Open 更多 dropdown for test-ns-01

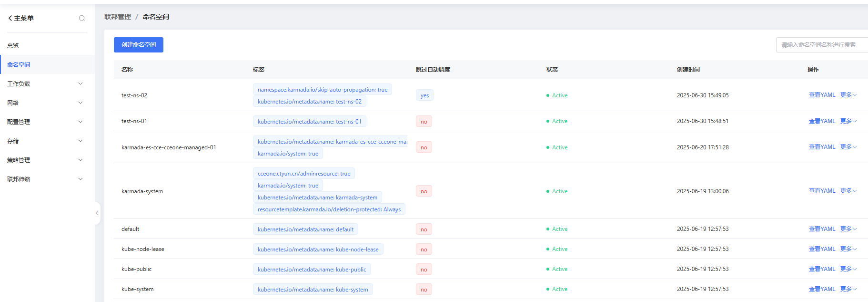click(x=848, y=121)
